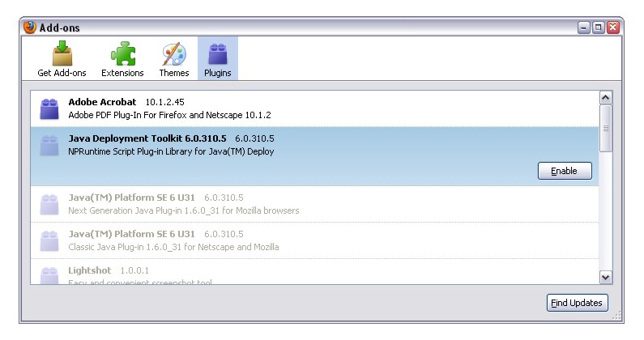Click the Adobe Acrobat plugin brick icon
The width and height of the screenshot is (644, 340).
click(x=49, y=108)
